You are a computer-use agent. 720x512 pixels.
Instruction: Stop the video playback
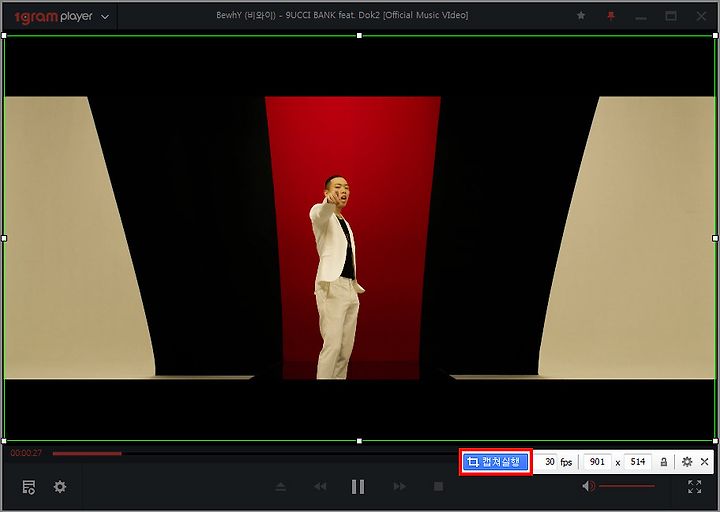[439, 486]
